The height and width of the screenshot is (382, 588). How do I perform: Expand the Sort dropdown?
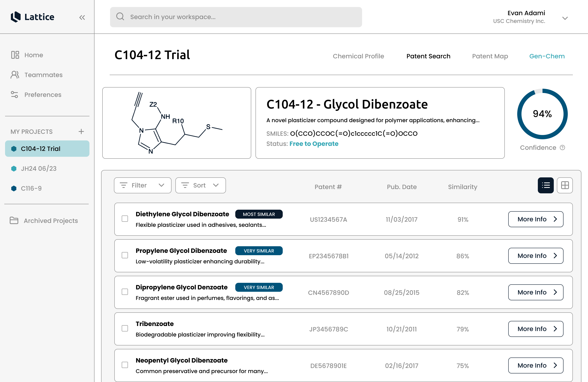[200, 185]
